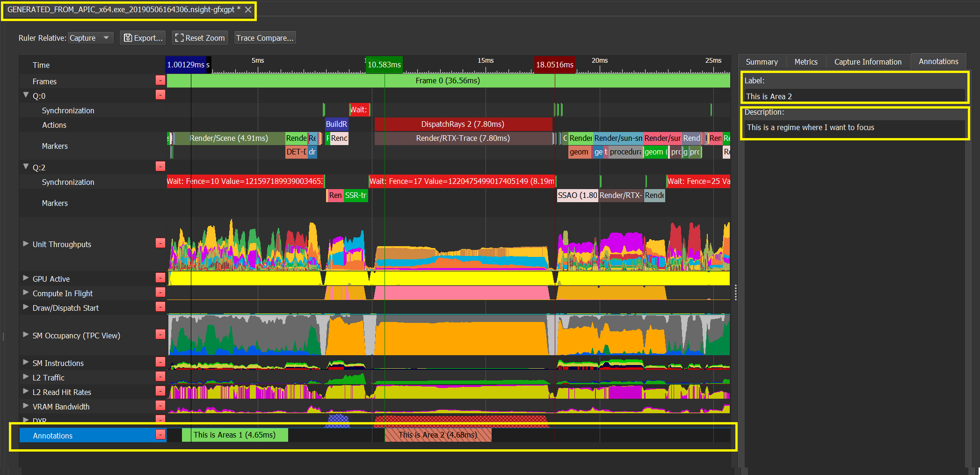Screen dimensions: 980x475
Task: Click red icon next to SM Occupancy row
Action: pos(160,334)
